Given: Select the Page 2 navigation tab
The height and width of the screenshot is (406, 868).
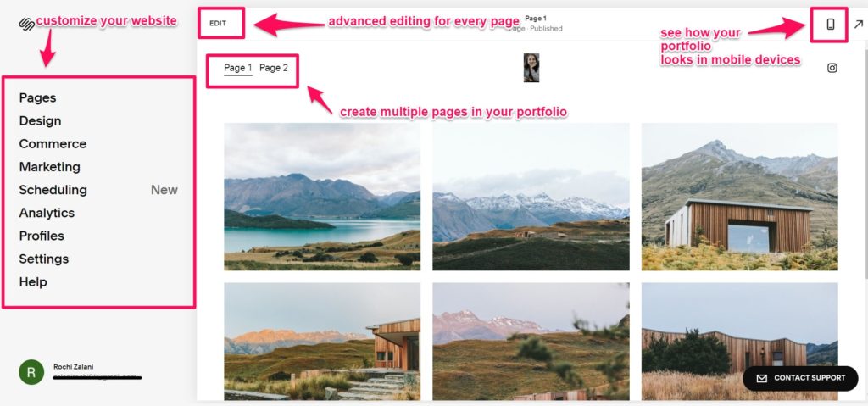Looking at the screenshot, I should point(274,68).
